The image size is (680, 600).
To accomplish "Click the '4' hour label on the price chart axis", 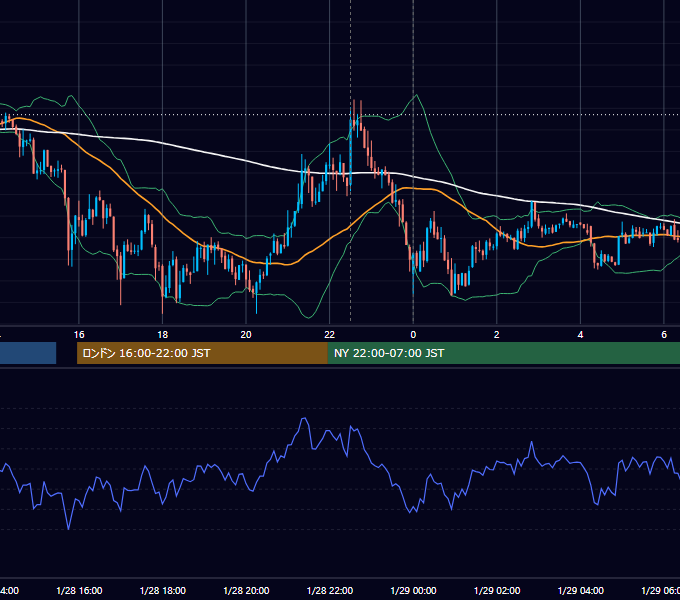I will tap(580, 335).
